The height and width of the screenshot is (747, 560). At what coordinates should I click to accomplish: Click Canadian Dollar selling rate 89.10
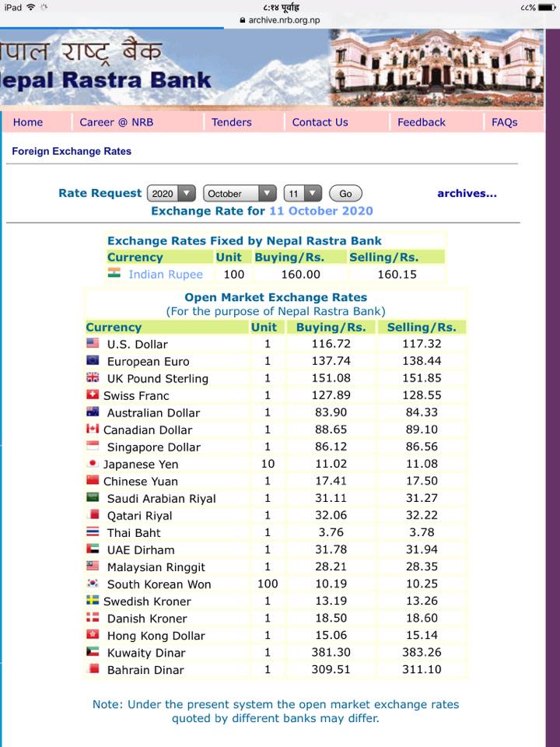coord(422,430)
